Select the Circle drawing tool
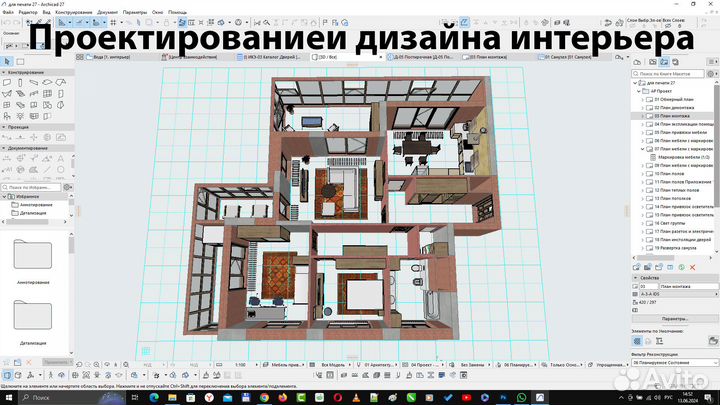Viewport: 720px width, 405px height. [61, 169]
